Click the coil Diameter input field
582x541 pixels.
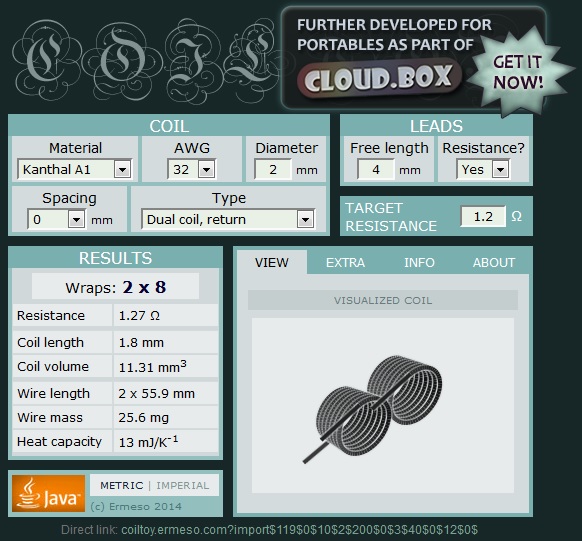[x=273, y=170]
